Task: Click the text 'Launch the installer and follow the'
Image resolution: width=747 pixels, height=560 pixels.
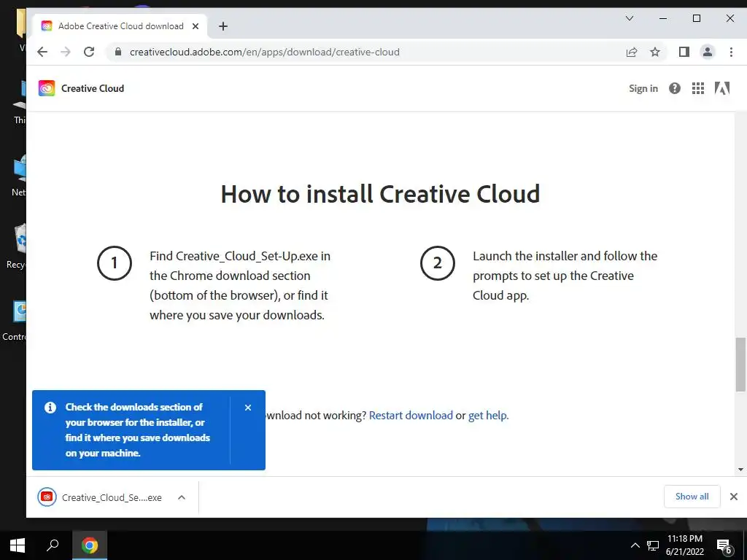Action: 565,256
